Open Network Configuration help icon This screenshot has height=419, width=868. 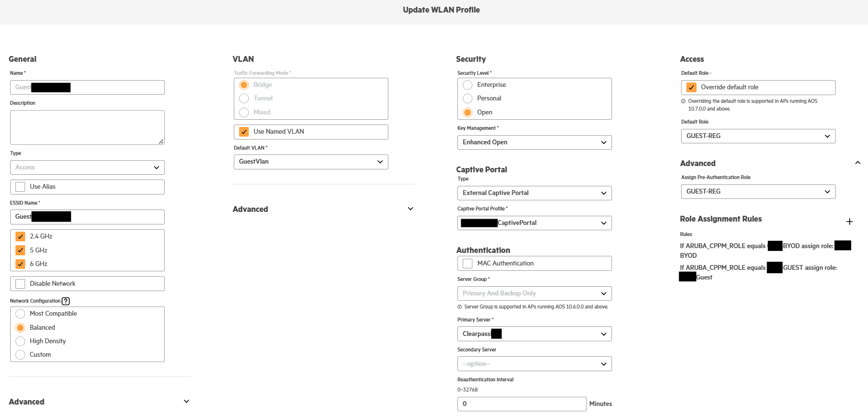click(x=66, y=301)
